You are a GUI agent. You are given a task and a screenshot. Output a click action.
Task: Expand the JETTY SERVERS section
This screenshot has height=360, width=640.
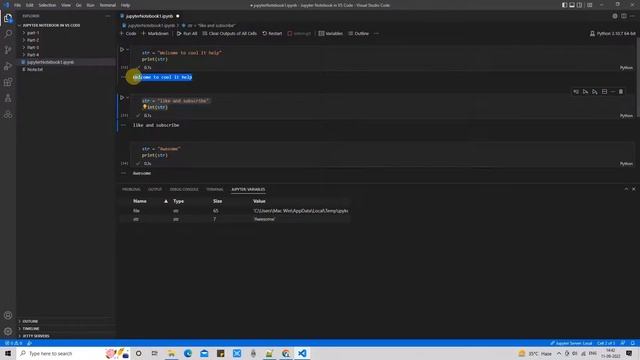[65, 336]
